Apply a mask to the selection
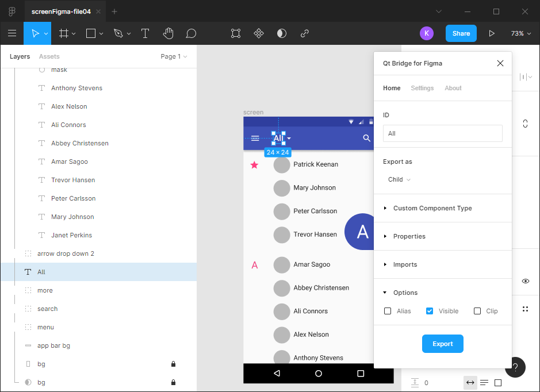 pyautogui.click(x=281, y=33)
